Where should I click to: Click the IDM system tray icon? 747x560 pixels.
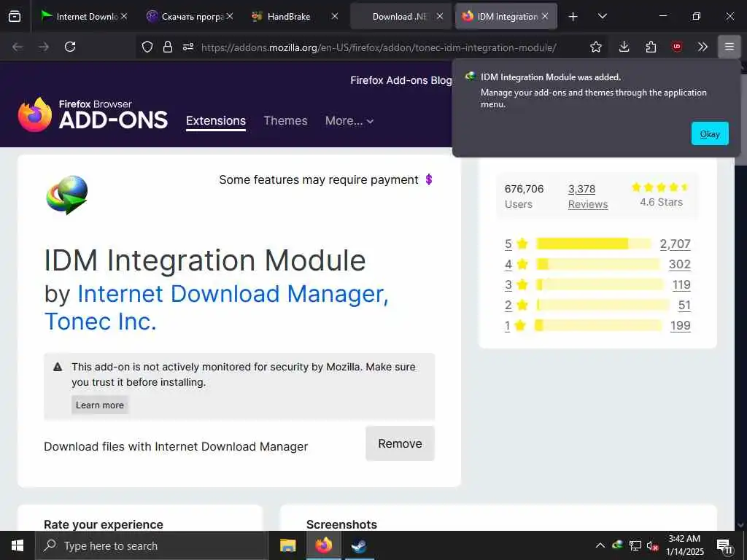618,545
